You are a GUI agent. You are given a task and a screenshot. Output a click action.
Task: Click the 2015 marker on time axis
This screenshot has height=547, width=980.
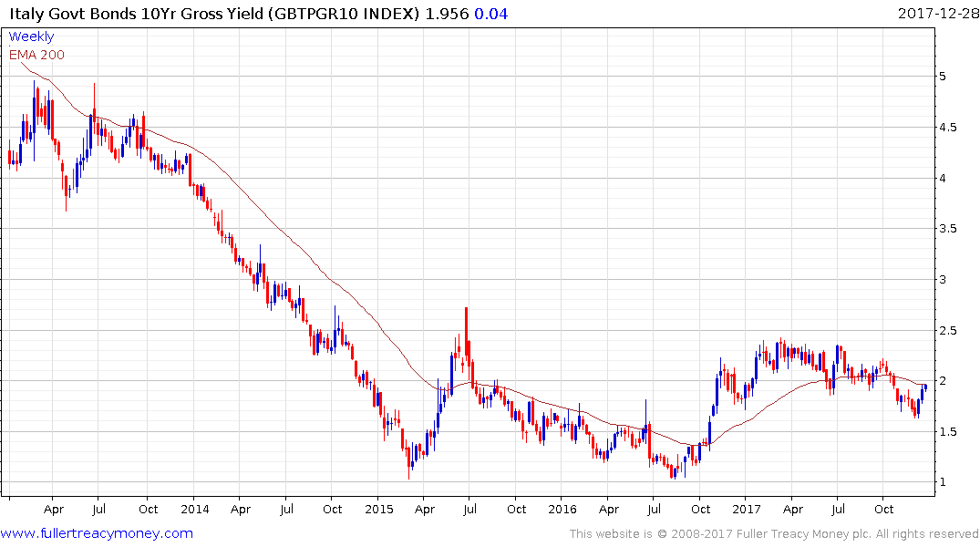tap(379, 509)
